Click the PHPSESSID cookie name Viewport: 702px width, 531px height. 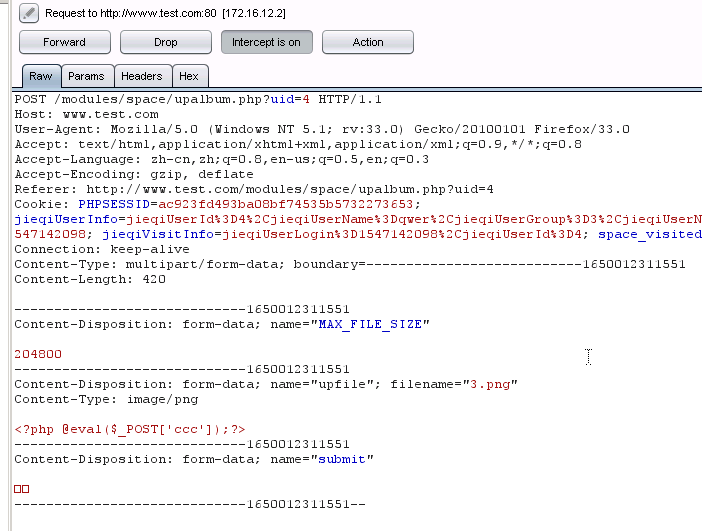pyautogui.click(x=114, y=204)
